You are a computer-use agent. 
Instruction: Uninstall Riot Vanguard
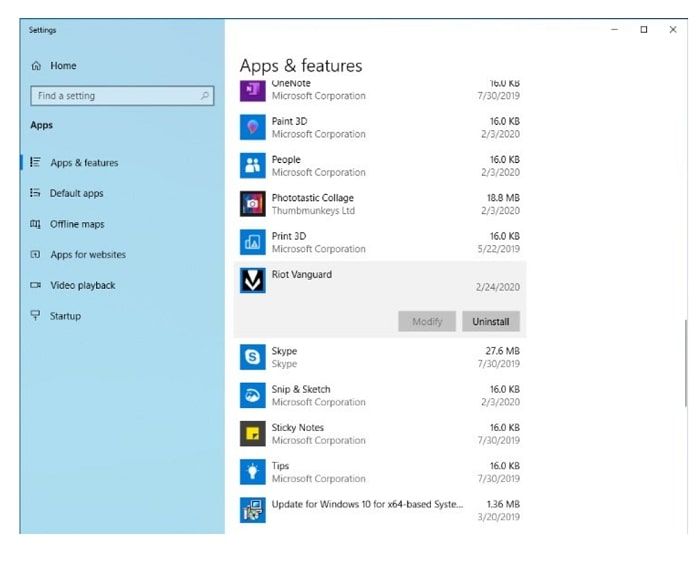click(x=491, y=322)
